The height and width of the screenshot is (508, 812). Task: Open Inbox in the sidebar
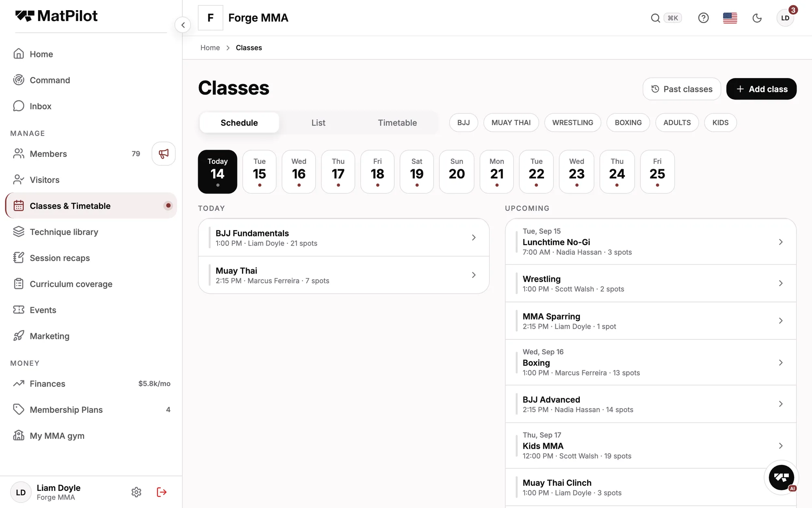91,106
